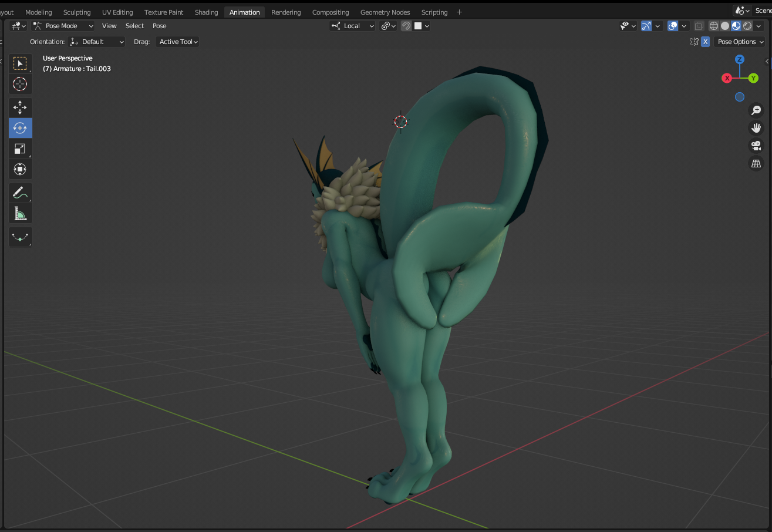
Task: Open the Local transform orientation dropdown
Action: [352, 26]
